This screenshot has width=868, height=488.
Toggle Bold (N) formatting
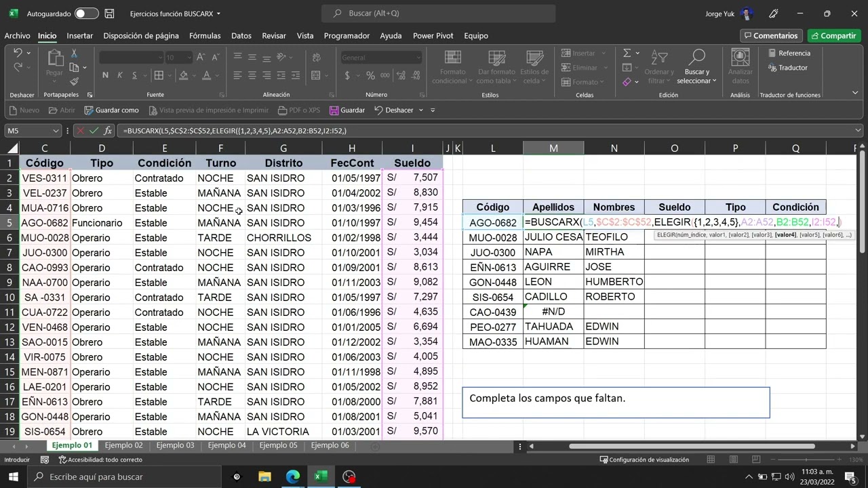tap(105, 75)
